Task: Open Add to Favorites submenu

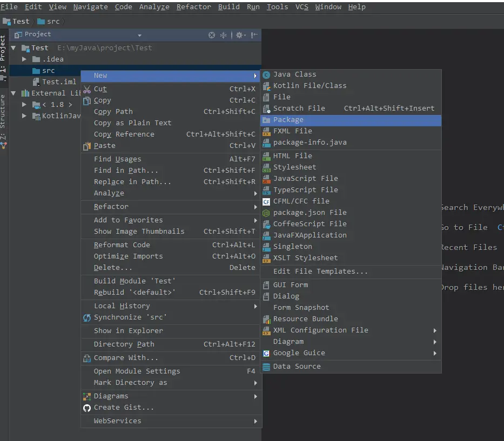Action: coord(171,220)
